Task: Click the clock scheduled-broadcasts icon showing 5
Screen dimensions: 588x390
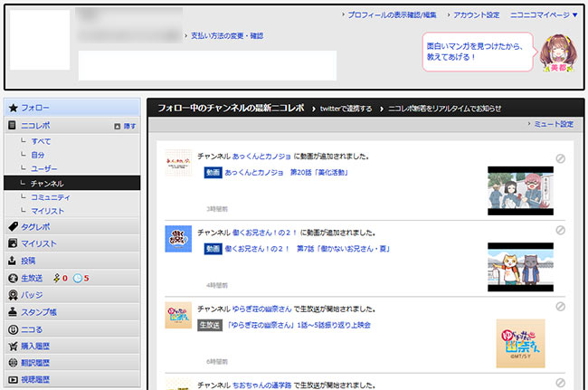Action: tap(78, 279)
